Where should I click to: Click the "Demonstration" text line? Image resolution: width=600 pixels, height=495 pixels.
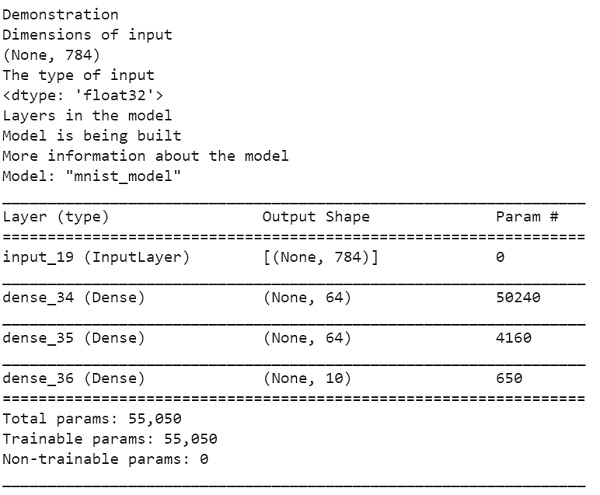click(x=60, y=15)
